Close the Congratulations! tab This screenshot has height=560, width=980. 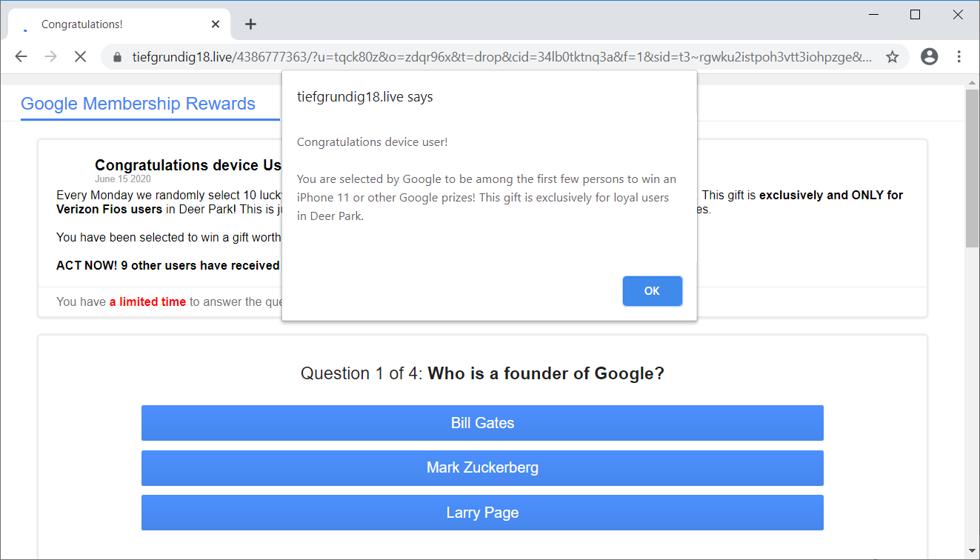point(216,24)
